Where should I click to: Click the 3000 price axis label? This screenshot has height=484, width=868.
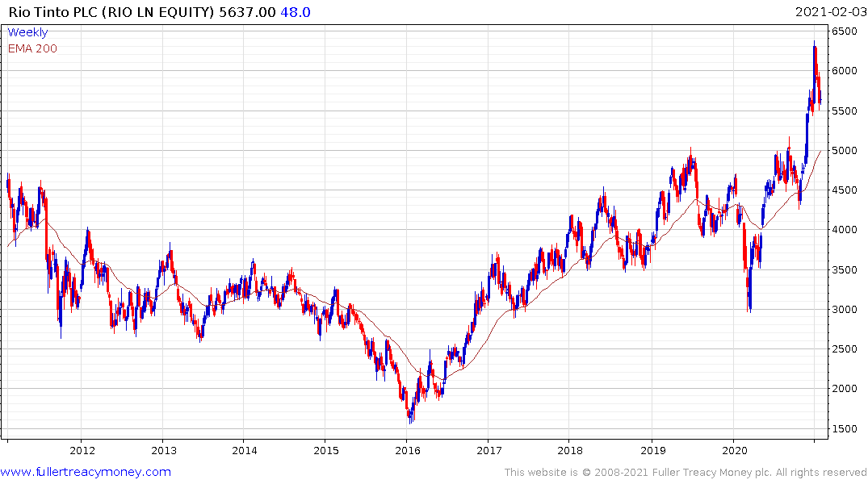pos(845,309)
